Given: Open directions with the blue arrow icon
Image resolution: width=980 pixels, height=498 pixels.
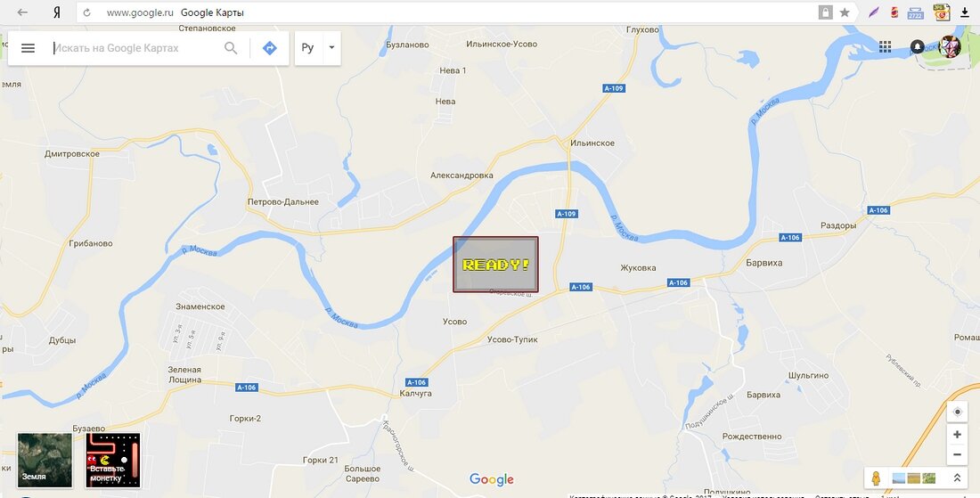Looking at the screenshot, I should 269,48.
